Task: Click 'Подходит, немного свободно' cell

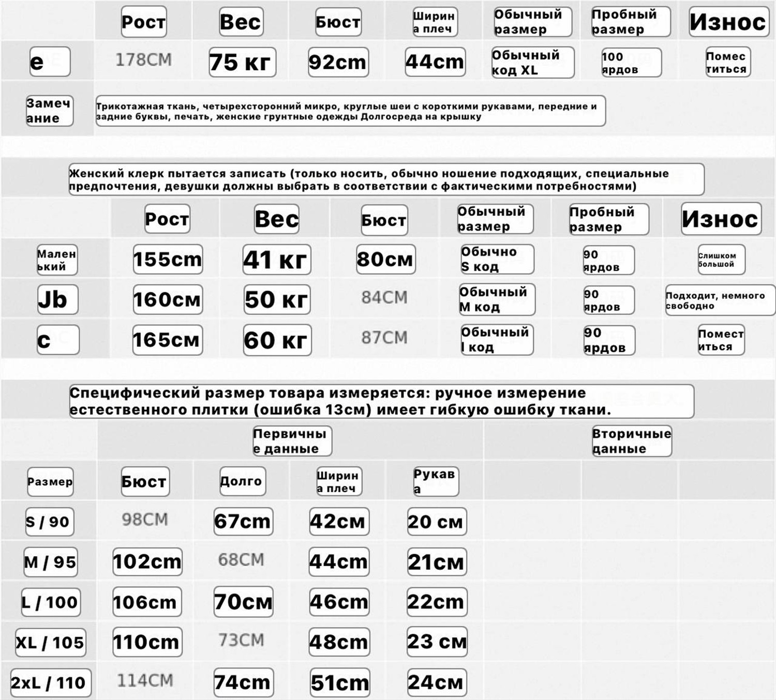Action: [720, 300]
